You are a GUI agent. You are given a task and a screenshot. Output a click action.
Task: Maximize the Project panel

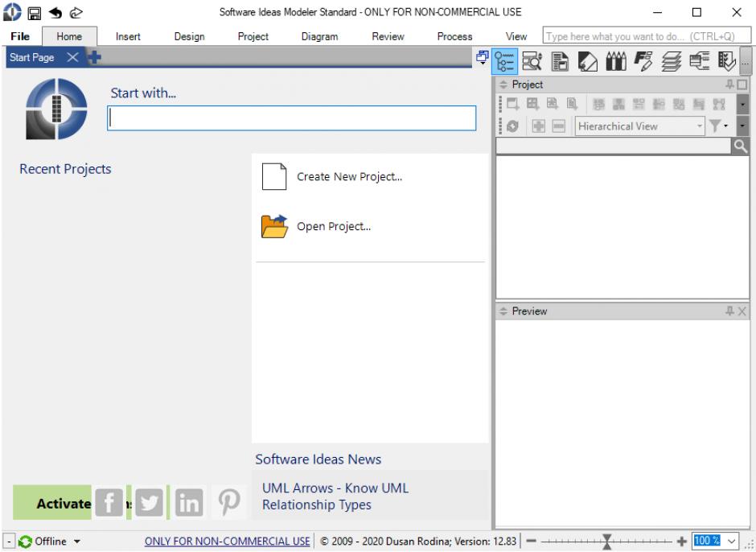[742, 84]
